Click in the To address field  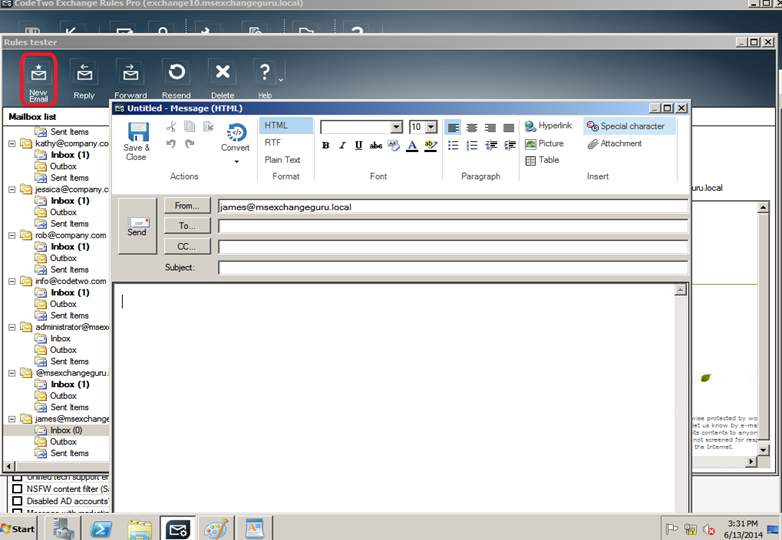pyautogui.click(x=453, y=226)
